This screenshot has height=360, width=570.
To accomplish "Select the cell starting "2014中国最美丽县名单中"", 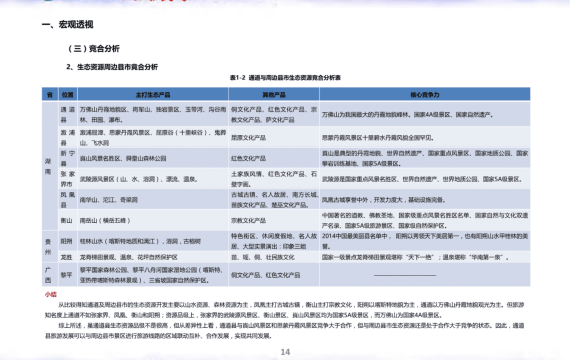I will [x=425, y=241].
